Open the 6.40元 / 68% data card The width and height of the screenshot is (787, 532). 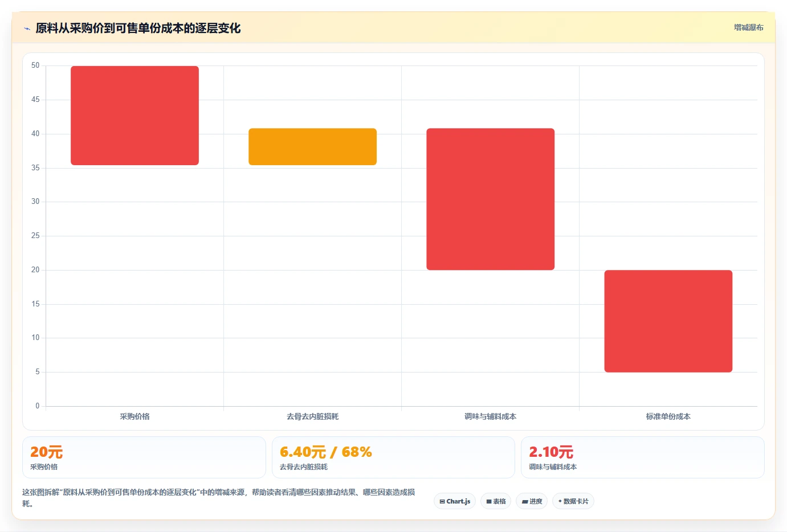pyautogui.click(x=393, y=457)
